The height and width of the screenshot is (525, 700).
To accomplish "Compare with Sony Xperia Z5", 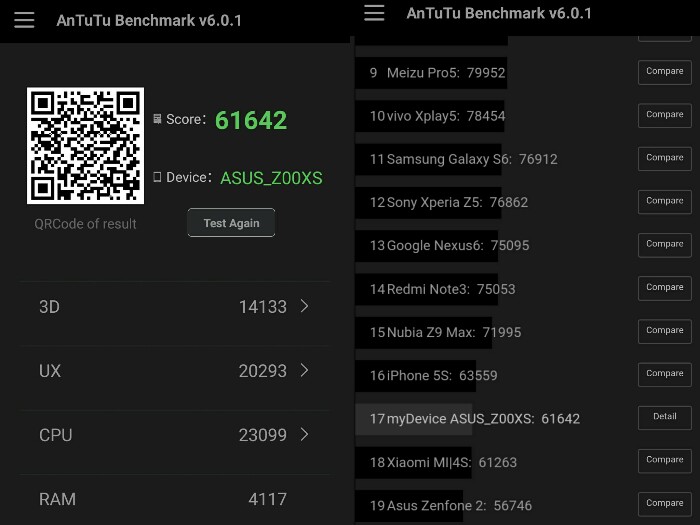I will [665, 202].
